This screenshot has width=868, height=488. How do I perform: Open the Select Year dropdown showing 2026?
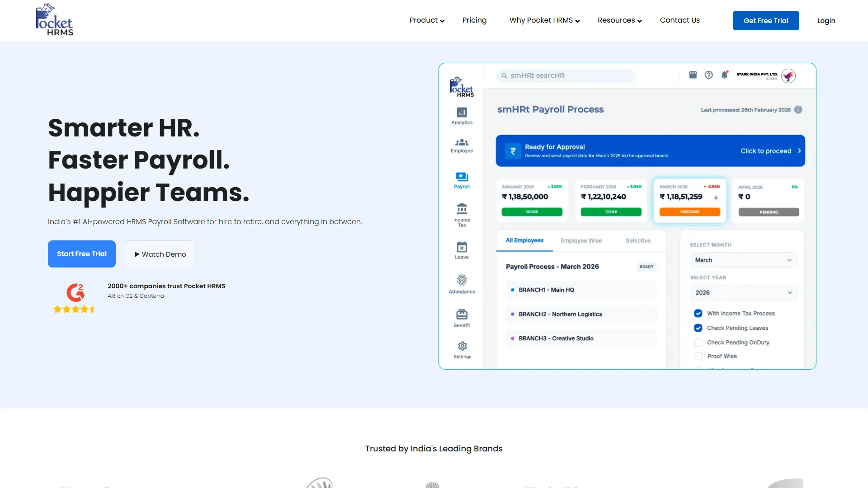click(x=744, y=292)
